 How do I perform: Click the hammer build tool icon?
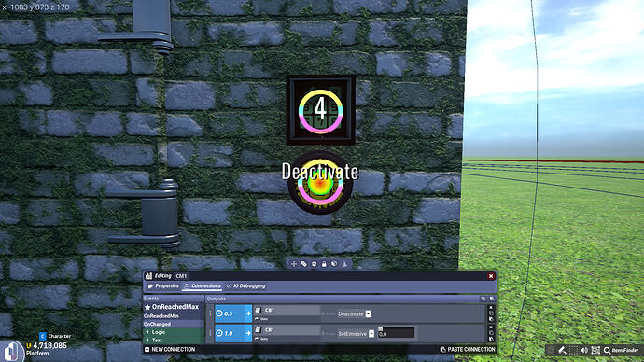click(x=562, y=350)
